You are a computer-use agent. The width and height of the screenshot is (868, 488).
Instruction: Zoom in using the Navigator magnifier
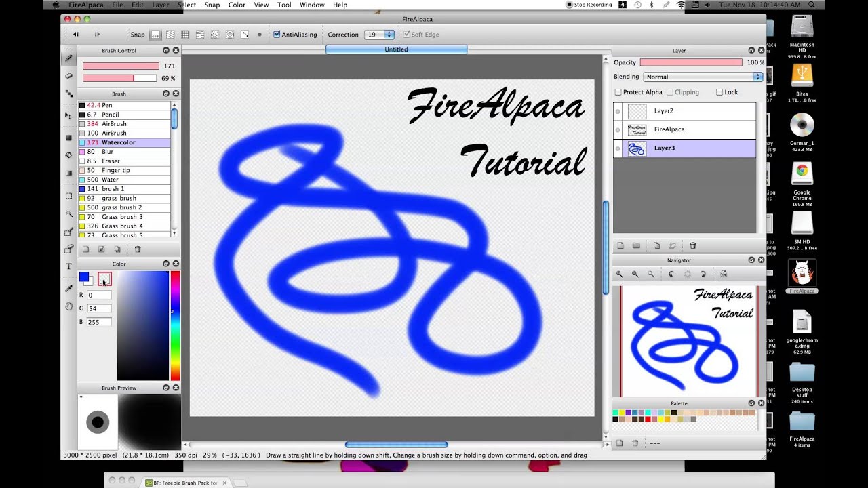(619, 274)
